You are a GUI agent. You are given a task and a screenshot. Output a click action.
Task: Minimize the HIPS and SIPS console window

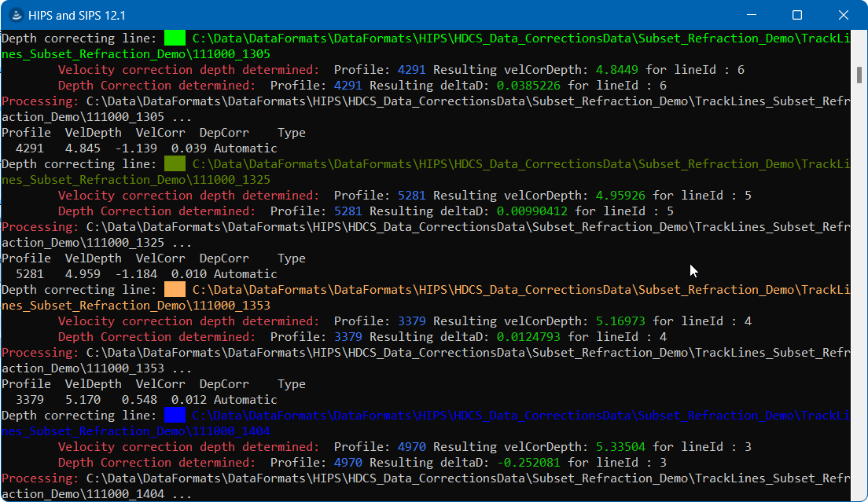[x=751, y=16]
